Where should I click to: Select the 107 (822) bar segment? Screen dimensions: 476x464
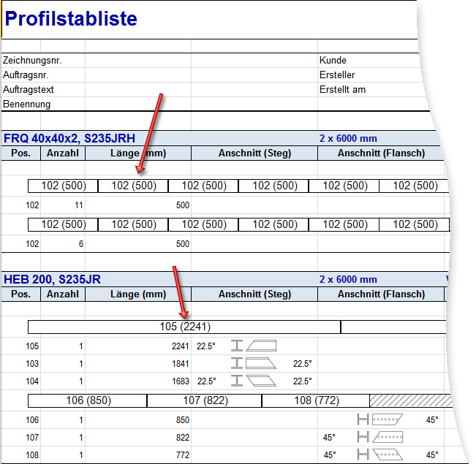(204, 400)
